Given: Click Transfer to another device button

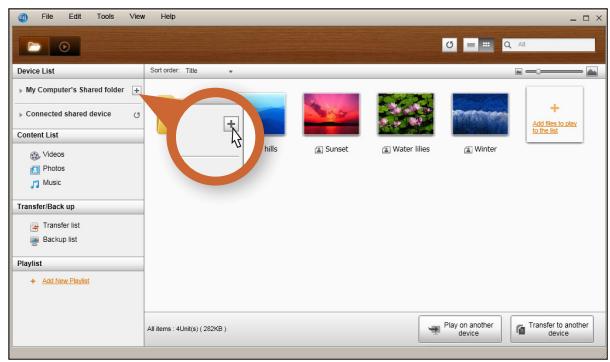Looking at the screenshot, I should (552, 329).
